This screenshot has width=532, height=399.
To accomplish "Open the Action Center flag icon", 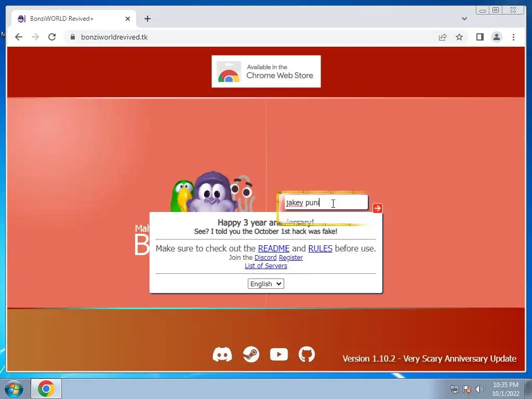I will 467,389.
